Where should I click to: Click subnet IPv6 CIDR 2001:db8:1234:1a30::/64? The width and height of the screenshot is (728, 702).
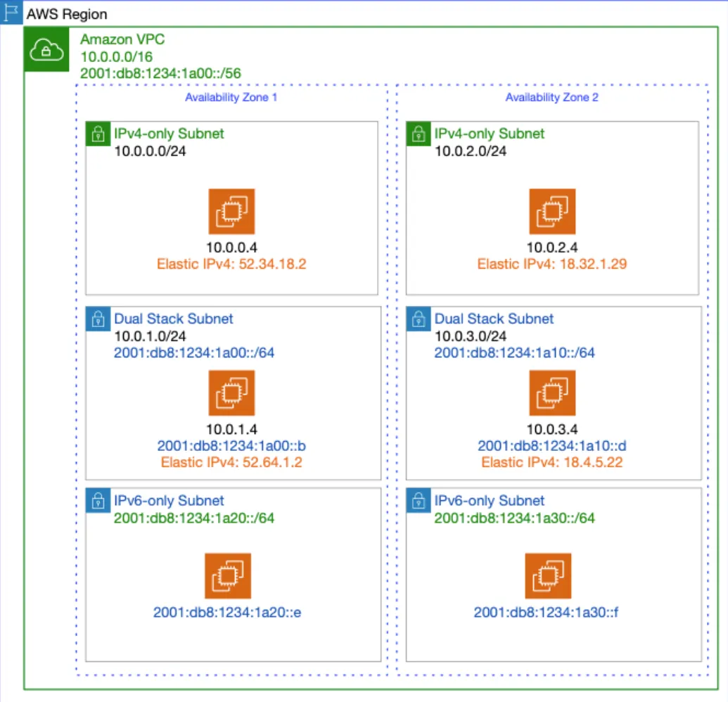(x=514, y=518)
